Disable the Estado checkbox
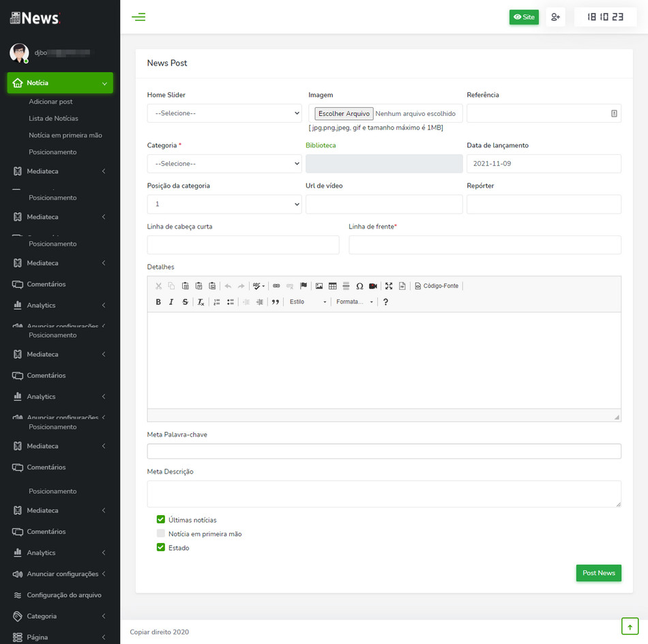Image resolution: width=648 pixels, height=644 pixels. click(160, 546)
